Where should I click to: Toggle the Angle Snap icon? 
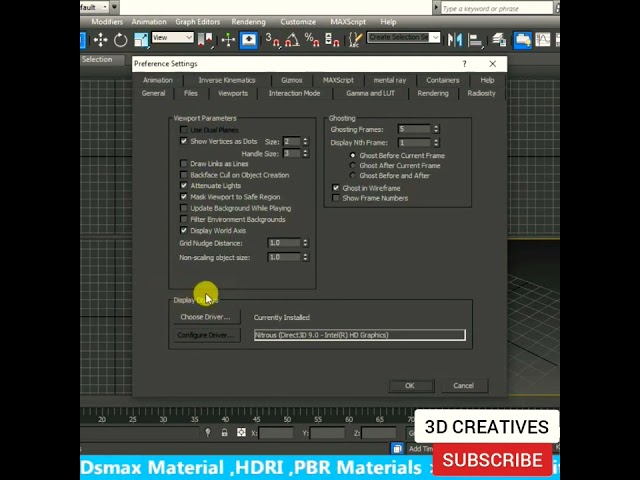(x=292, y=40)
